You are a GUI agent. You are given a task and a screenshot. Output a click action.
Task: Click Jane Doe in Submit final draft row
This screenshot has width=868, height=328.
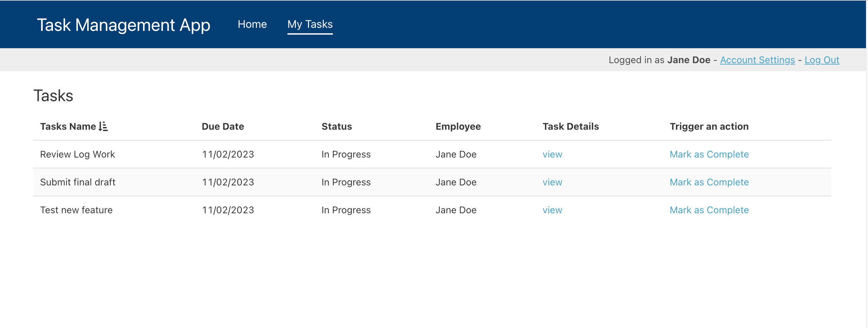(x=456, y=182)
